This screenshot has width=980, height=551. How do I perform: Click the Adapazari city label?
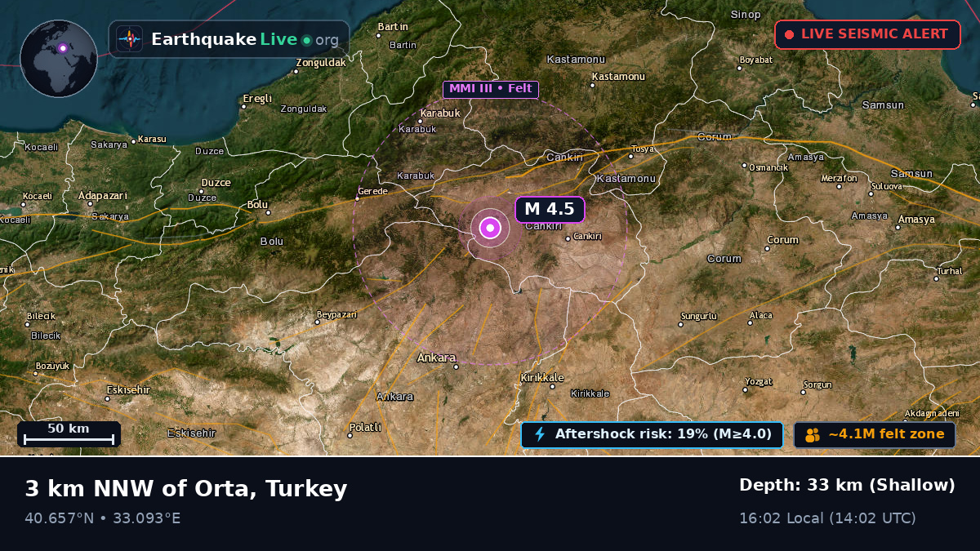(103, 197)
